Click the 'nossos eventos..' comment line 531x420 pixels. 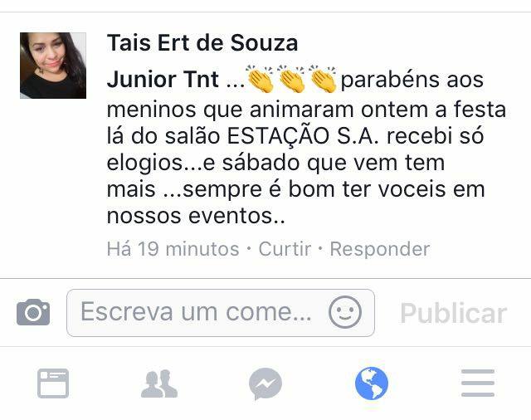point(196,216)
